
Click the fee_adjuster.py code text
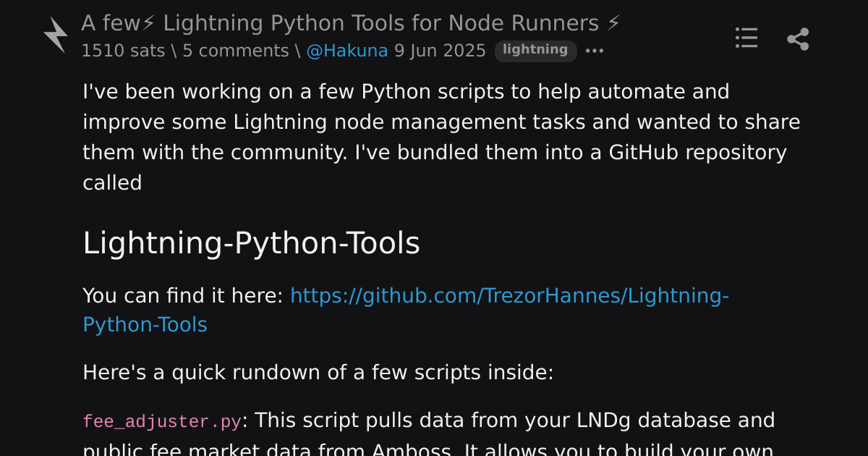click(x=162, y=421)
